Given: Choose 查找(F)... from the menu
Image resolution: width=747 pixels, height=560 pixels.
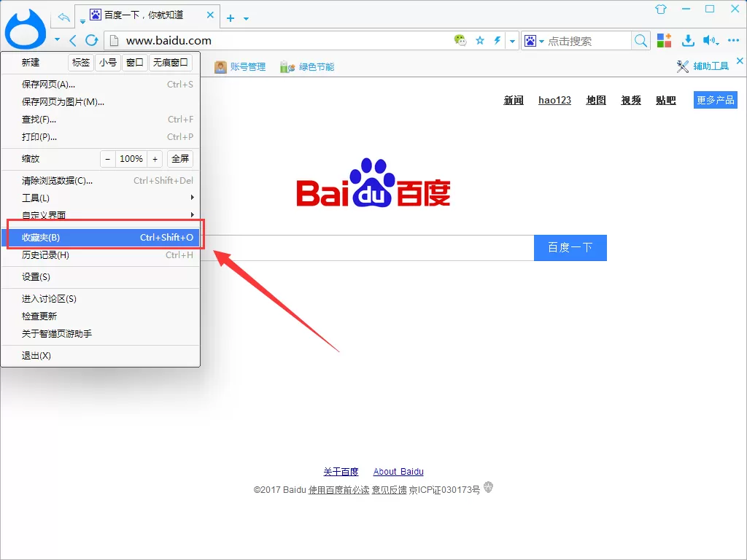Looking at the screenshot, I should (x=100, y=120).
